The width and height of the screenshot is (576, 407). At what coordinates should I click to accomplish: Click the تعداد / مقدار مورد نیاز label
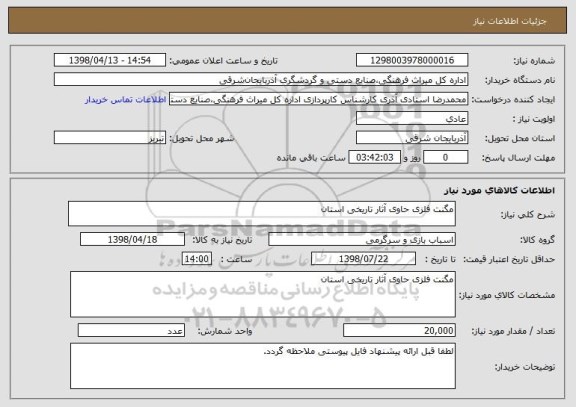point(513,331)
